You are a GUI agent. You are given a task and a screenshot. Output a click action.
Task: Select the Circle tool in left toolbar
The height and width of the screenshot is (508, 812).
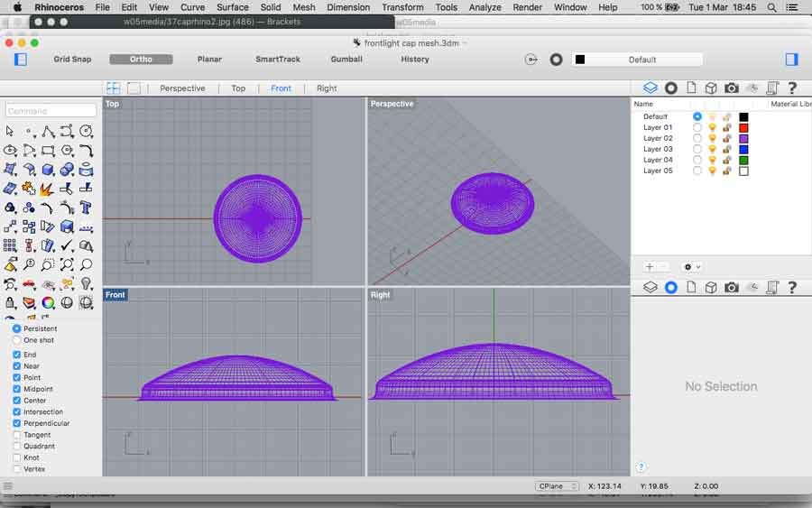pos(86,131)
